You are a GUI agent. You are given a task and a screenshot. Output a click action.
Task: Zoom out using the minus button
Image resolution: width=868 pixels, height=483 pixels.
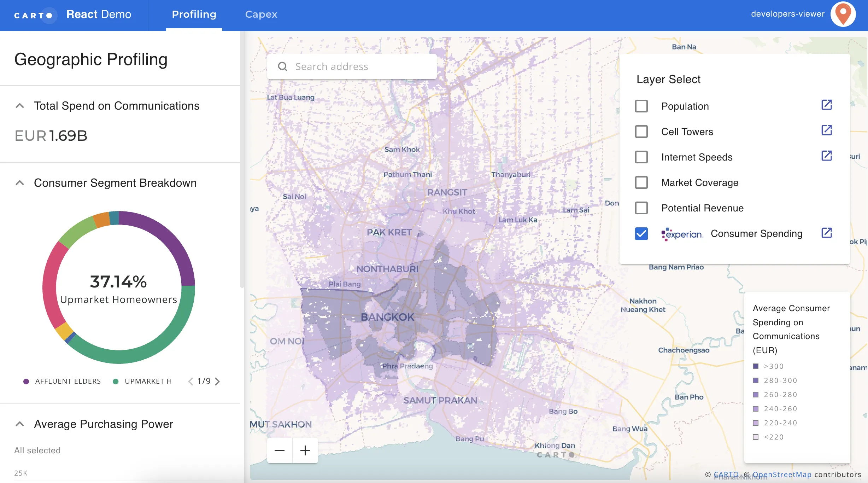point(280,450)
